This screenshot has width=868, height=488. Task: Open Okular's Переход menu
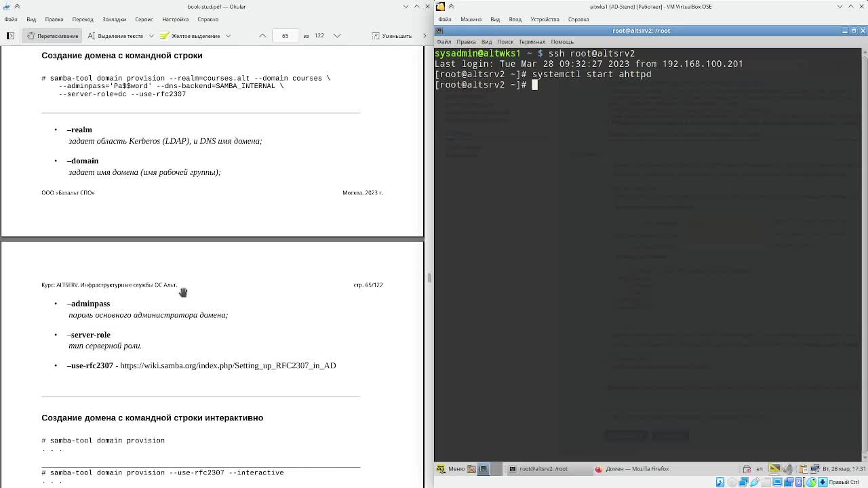(x=83, y=19)
